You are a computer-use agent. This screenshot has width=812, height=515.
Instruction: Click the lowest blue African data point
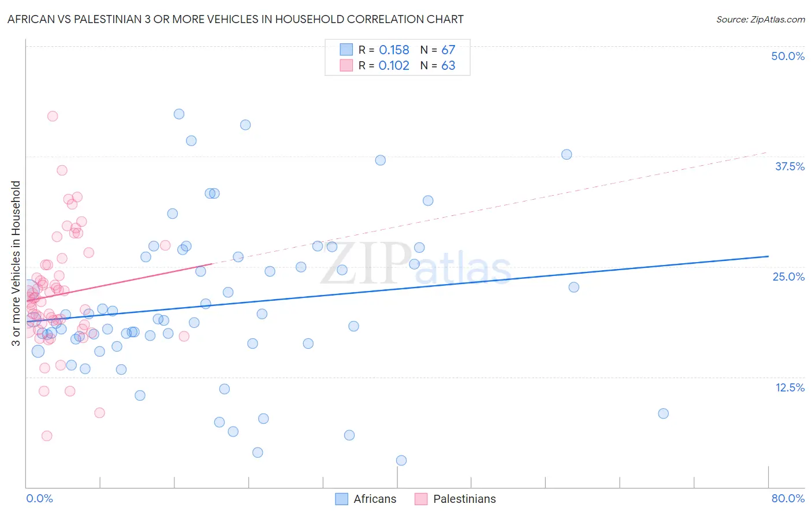(401, 460)
